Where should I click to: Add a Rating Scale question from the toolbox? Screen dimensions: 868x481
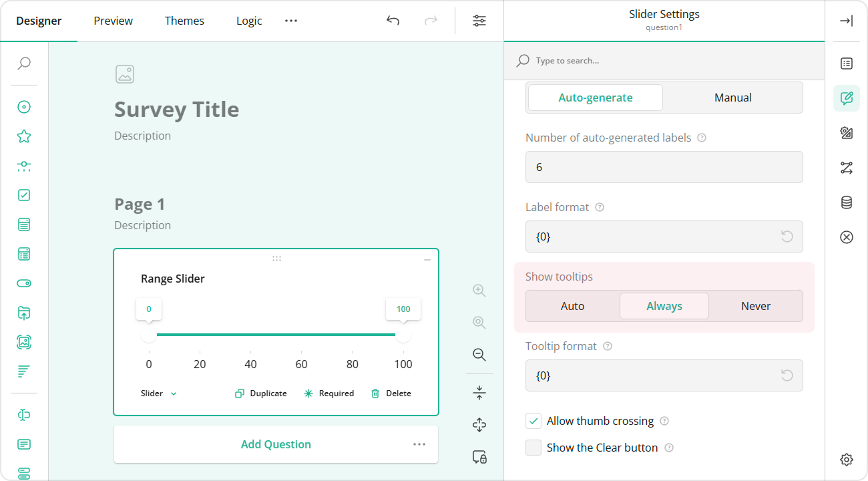click(x=24, y=136)
